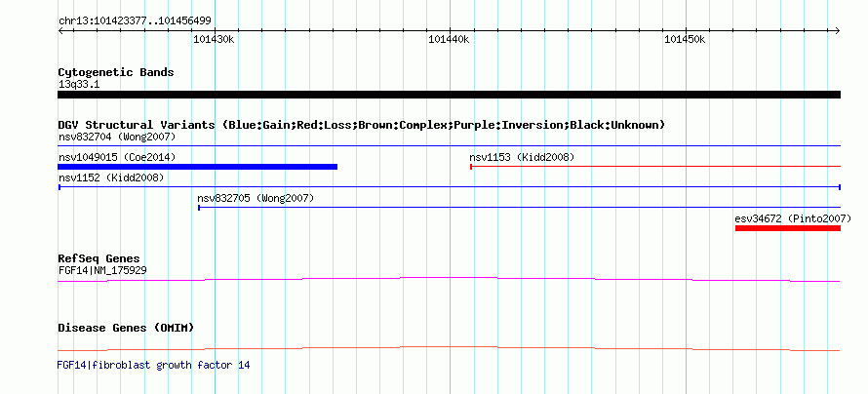868x394 pixels.
Task: Select the red nsv1153 loss line
Action: pos(655,166)
